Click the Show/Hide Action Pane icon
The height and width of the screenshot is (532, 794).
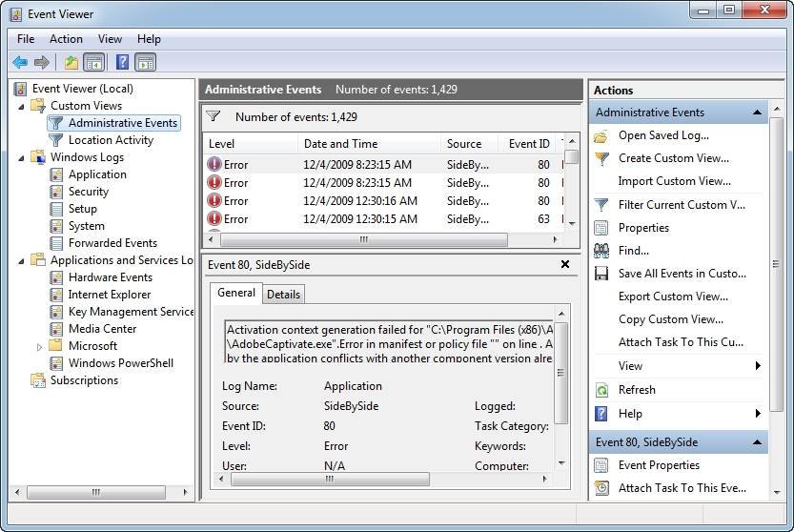(x=145, y=62)
